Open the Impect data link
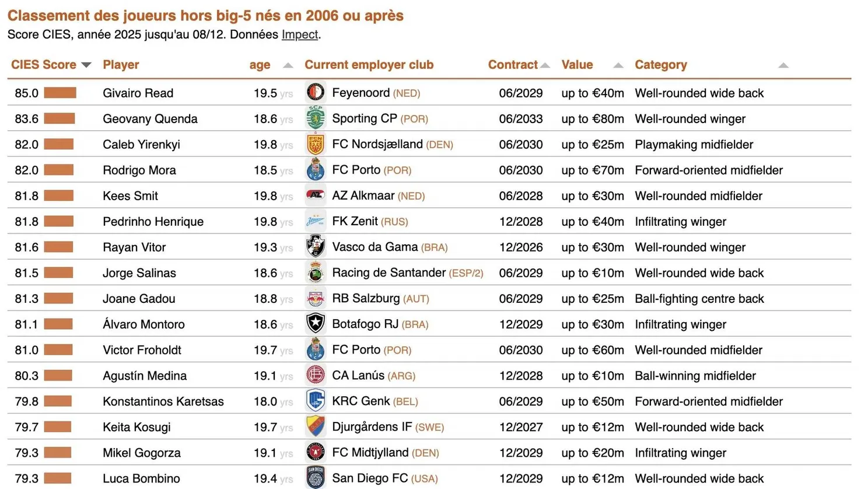Image resolution: width=868 pixels, height=489 pixels. coord(300,34)
